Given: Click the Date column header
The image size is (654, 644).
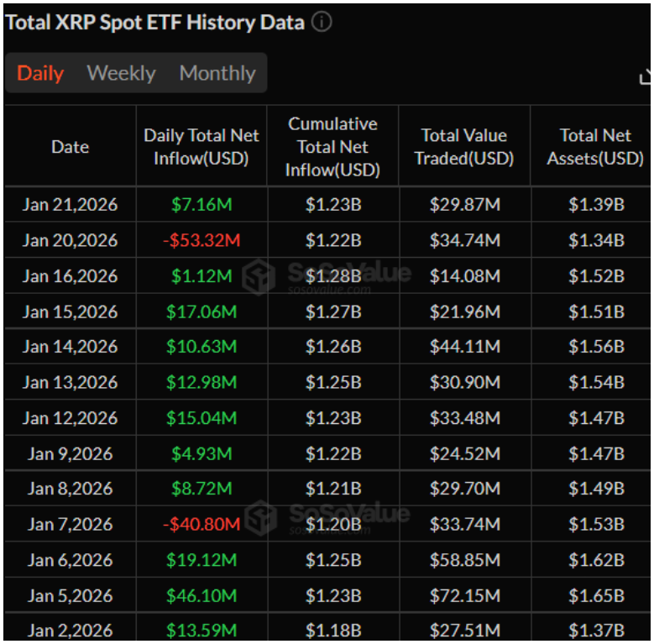Looking at the screenshot, I should click(x=70, y=146).
